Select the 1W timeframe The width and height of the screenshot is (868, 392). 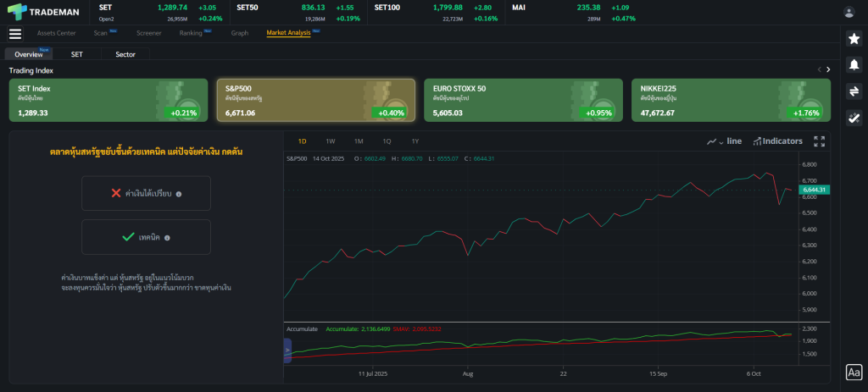point(331,141)
